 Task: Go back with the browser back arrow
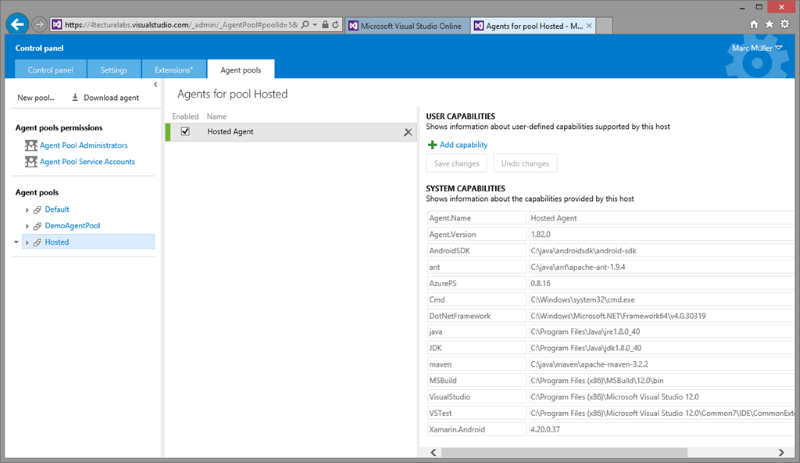(17, 24)
